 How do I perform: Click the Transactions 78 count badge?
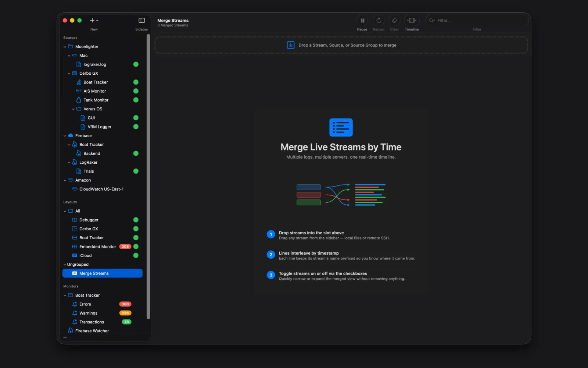coord(126,322)
